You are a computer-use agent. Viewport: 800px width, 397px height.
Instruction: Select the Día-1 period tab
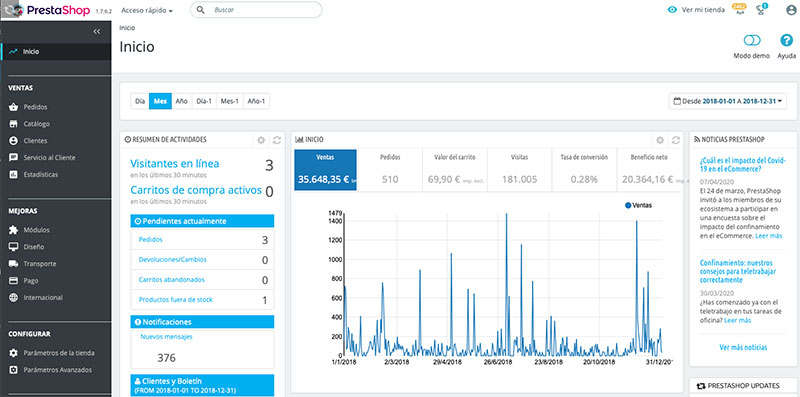[x=204, y=101]
